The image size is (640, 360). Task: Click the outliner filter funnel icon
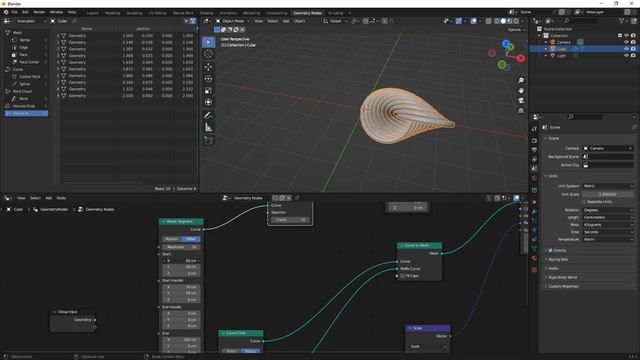tap(621, 21)
